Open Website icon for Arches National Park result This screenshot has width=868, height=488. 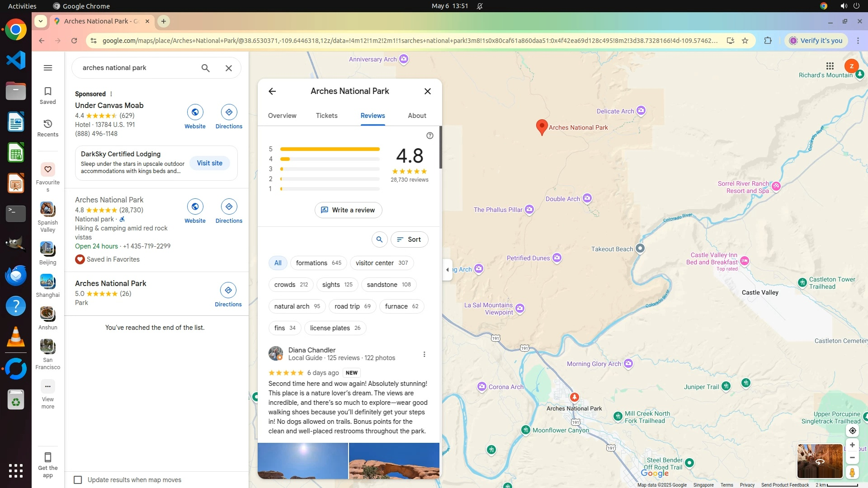tap(195, 206)
